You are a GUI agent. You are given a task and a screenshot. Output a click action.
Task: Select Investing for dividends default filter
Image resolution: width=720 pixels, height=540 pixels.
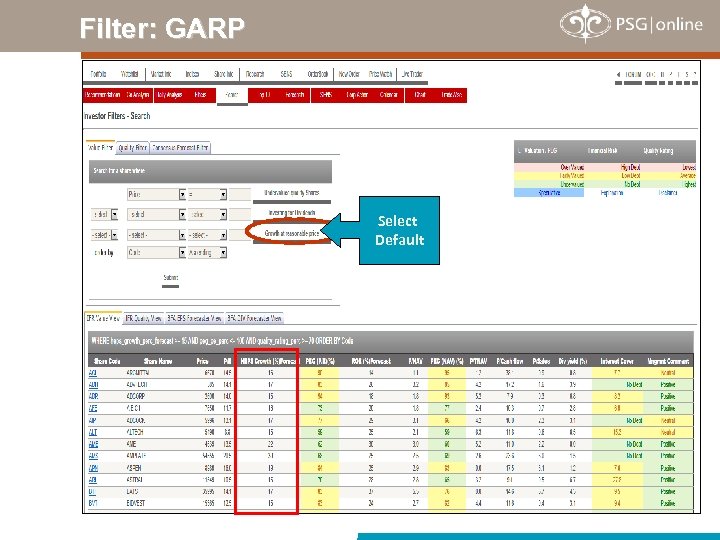[x=292, y=213]
